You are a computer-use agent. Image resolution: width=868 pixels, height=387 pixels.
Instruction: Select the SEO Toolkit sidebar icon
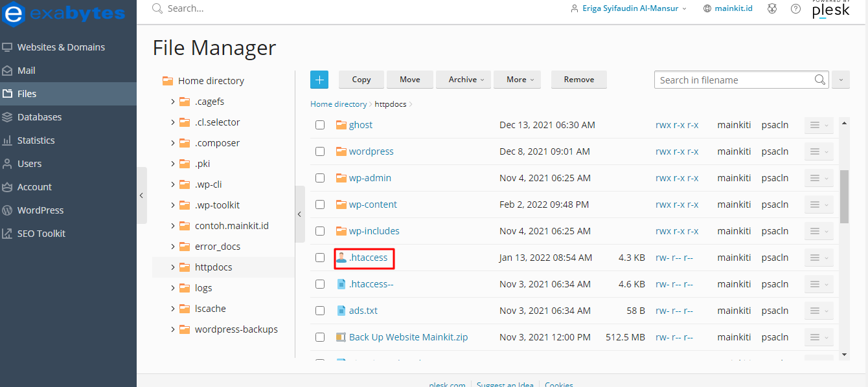42,233
